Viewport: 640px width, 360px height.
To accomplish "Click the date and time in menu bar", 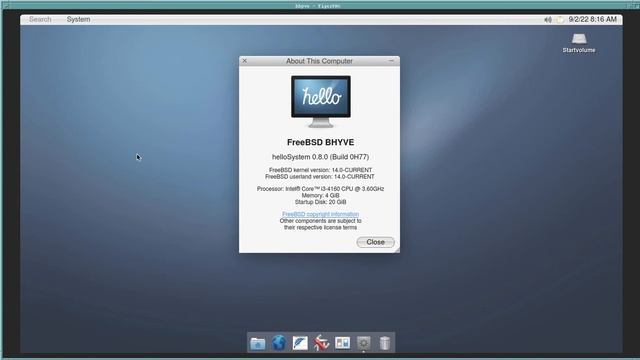I will [593, 19].
